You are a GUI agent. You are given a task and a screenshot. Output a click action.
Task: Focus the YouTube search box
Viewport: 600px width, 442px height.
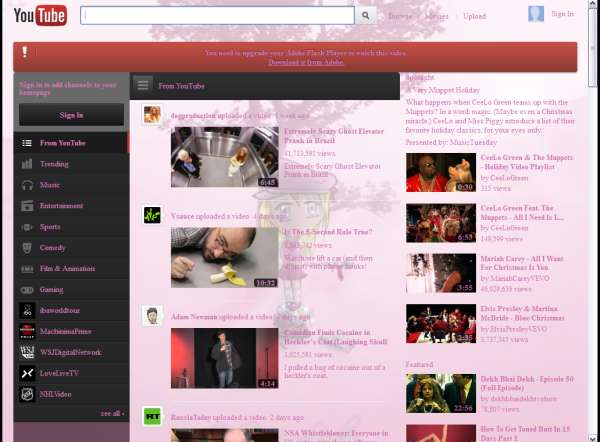tap(217, 16)
